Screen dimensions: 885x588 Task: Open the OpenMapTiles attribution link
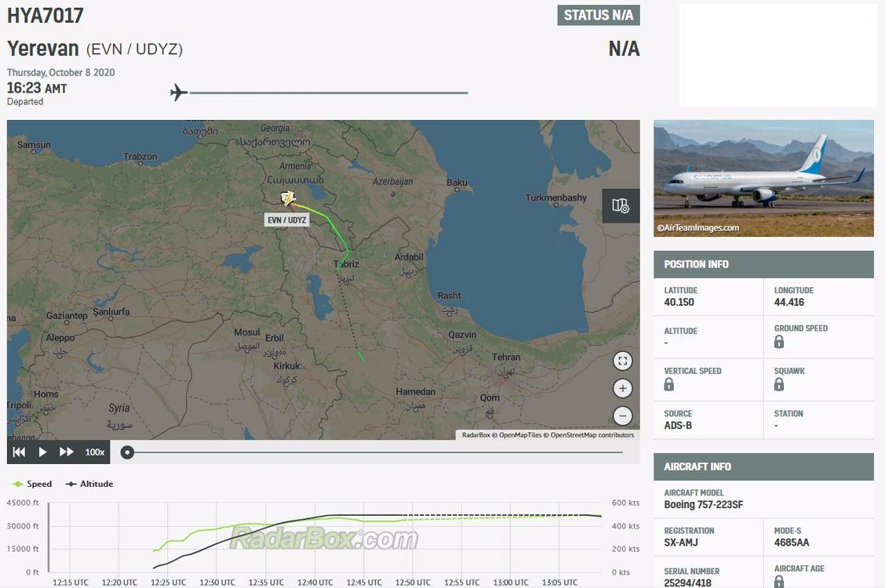click(x=519, y=435)
